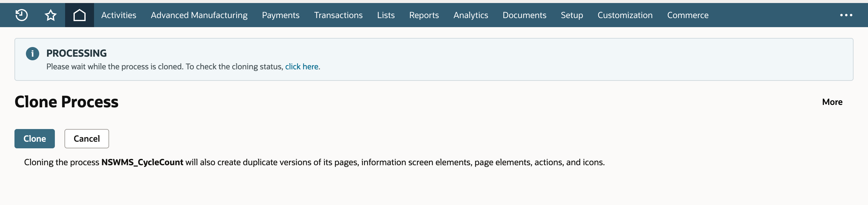Click the PROCESSING banner heading
This screenshot has height=205, width=868.
click(77, 53)
